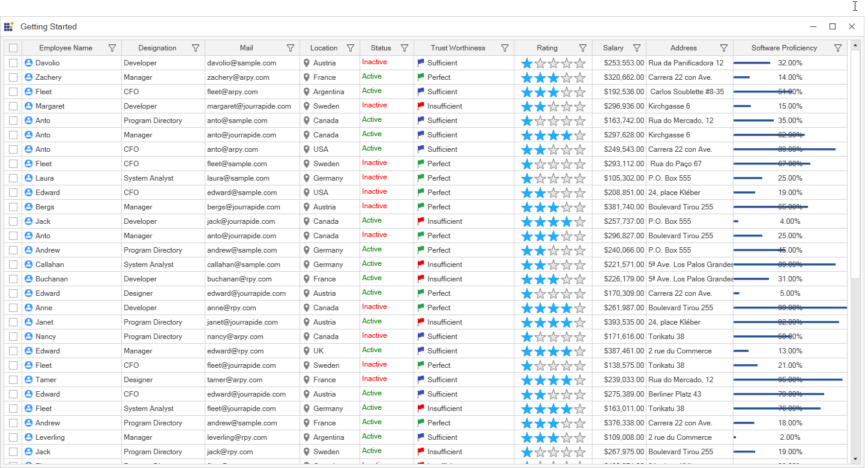Click the Mail column filter icon
Image resolution: width=868 pixels, height=468 pixels.
(x=291, y=47)
